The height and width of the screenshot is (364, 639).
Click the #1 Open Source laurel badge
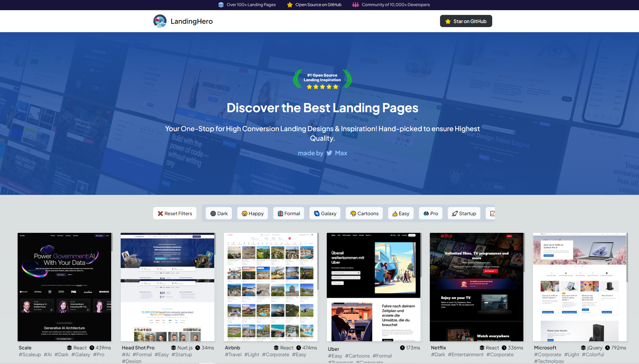322,79
